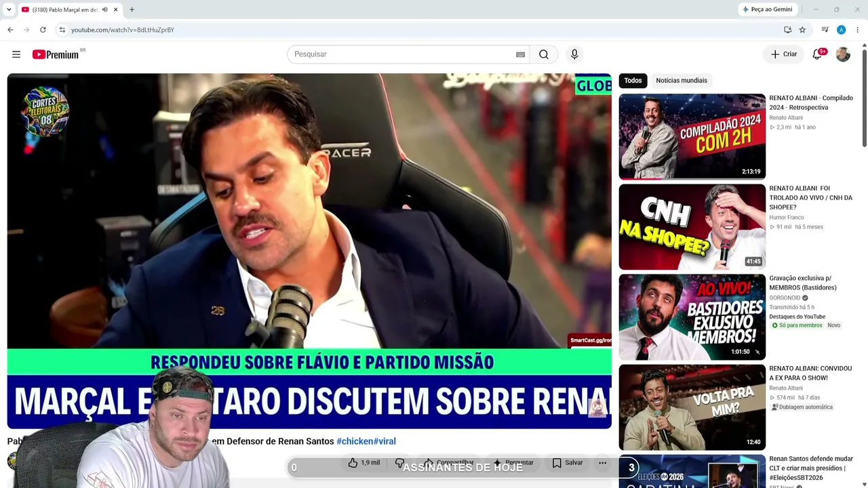Start voice search with the microphone

574,54
